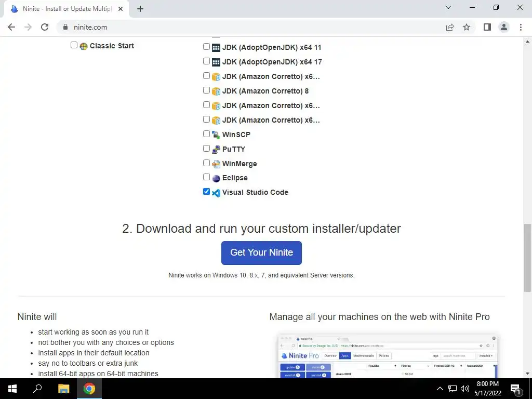Image resolution: width=532 pixels, height=399 pixels.
Task: Open new tab with plus button
Action: [140, 9]
